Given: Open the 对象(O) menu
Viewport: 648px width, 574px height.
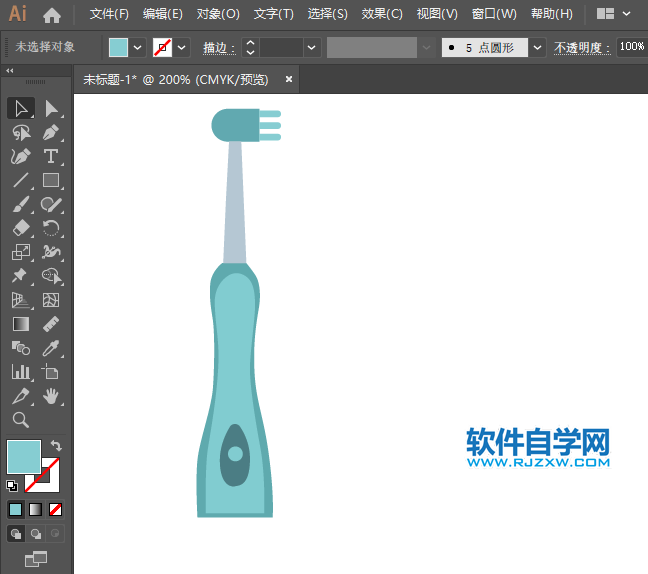Looking at the screenshot, I should [x=218, y=14].
